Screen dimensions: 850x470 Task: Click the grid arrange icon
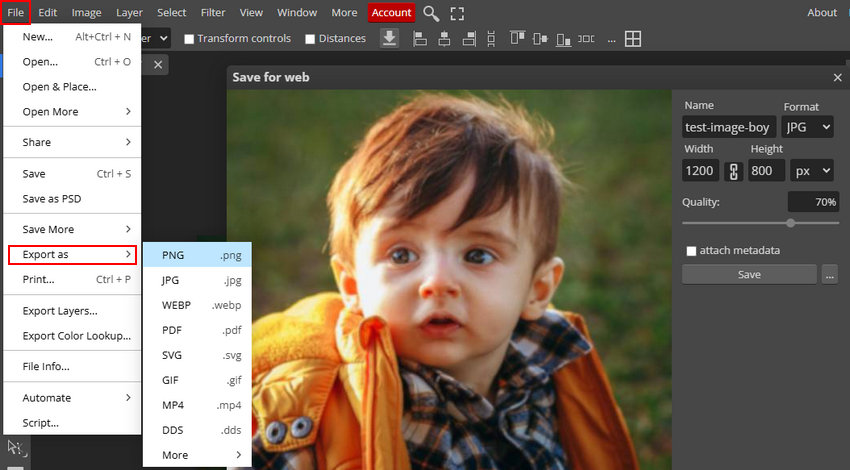633,38
